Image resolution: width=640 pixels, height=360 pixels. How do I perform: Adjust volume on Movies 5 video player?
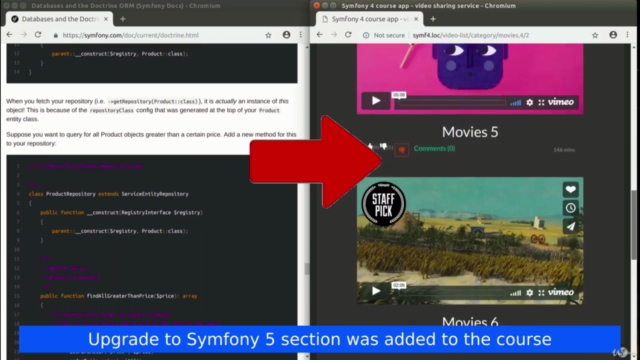(516, 102)
